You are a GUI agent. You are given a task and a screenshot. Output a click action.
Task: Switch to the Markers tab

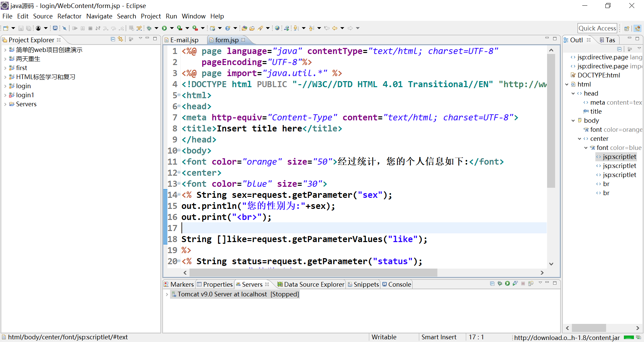tap(179, 284)
